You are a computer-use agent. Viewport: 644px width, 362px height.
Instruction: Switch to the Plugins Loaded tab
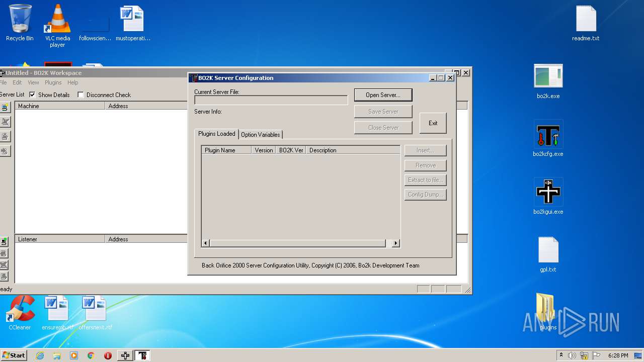pyautogui.click(x=216, y=134)
